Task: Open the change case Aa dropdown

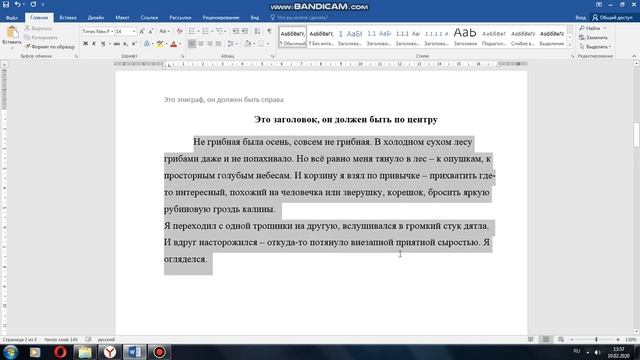Action: click(x=163, y=31)
